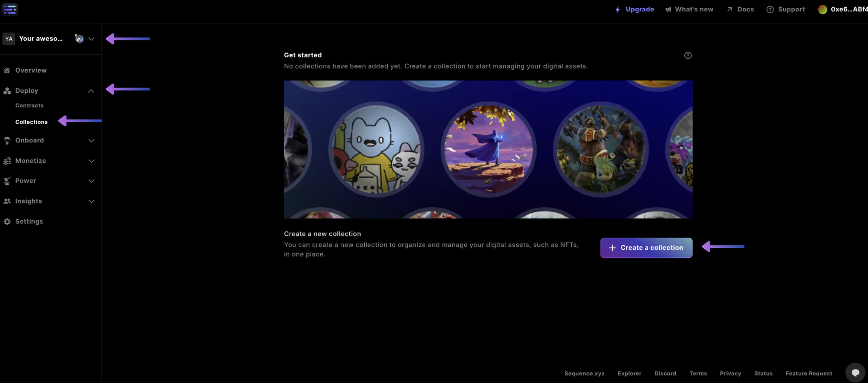Screen dimensions: 868x383
Task: Click the YA project avatar
Action: coord(9,39)
